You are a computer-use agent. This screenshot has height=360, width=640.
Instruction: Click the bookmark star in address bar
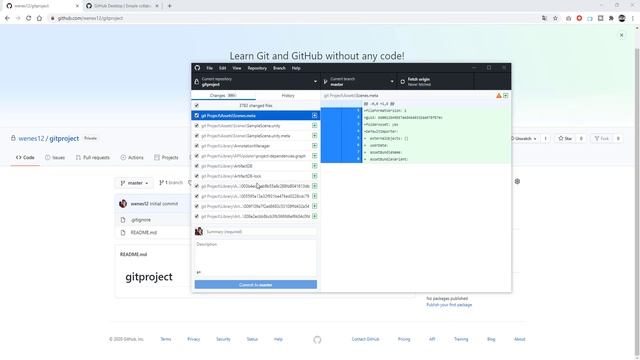(555, 18)
